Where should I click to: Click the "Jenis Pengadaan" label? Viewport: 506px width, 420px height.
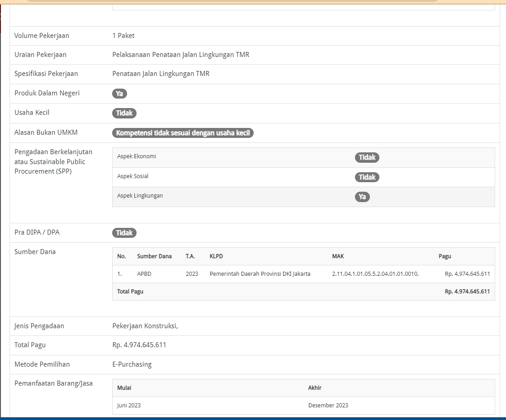[39, 326]
